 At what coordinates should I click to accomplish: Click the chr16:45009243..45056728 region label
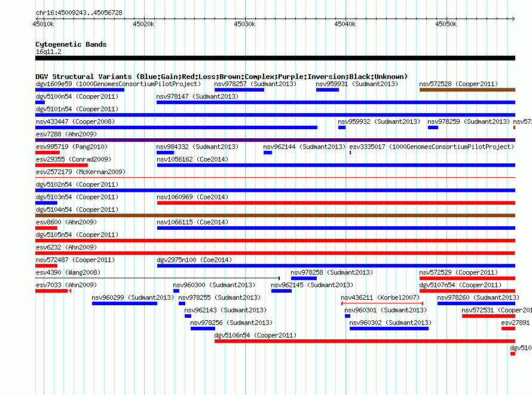pyautogui.click(x=79, y=13)
